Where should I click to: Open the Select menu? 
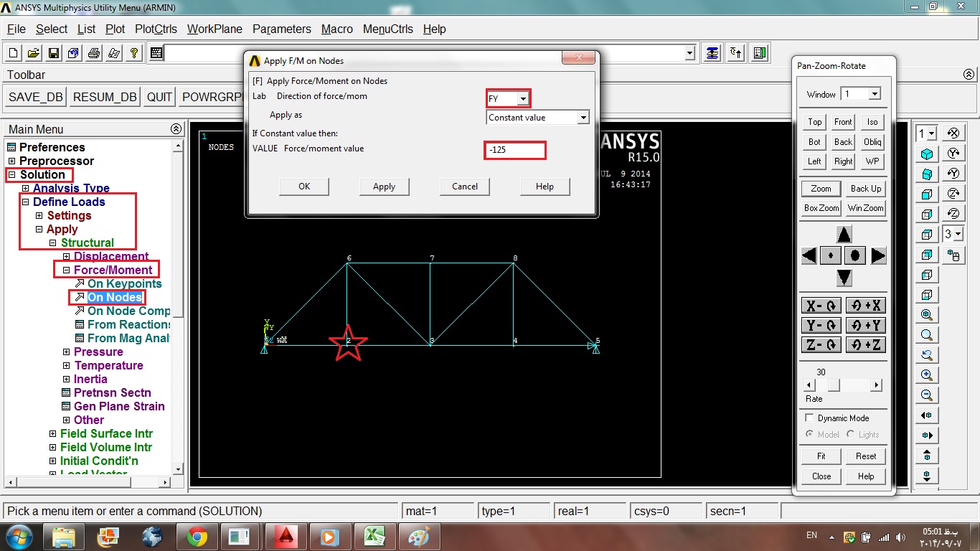coord(52,29)
